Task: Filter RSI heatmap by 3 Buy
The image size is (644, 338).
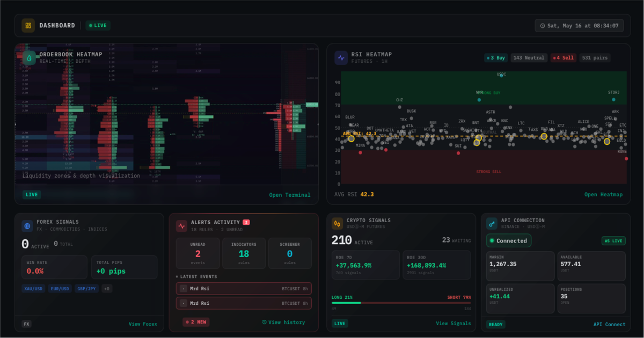Action: (496, 57)
